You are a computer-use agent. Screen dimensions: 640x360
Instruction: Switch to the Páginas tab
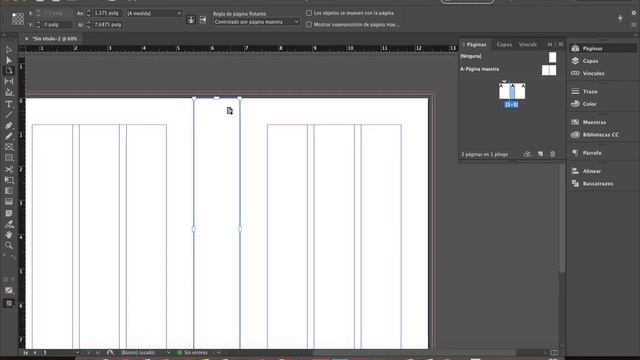[x=476, y=44]
